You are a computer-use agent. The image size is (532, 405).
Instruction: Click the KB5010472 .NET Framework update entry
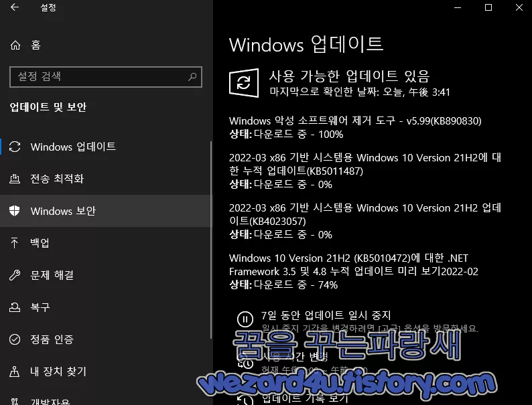pos(354,264)
